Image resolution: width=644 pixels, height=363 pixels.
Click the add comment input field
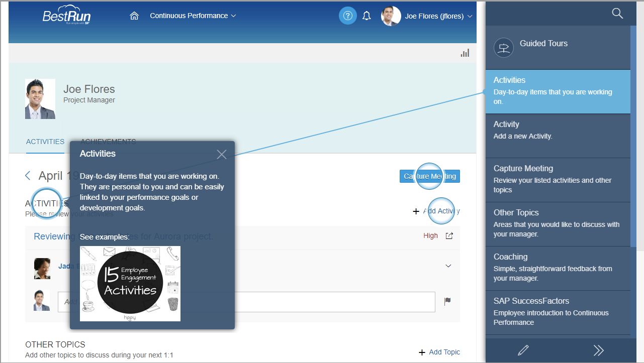coord(246,302)
